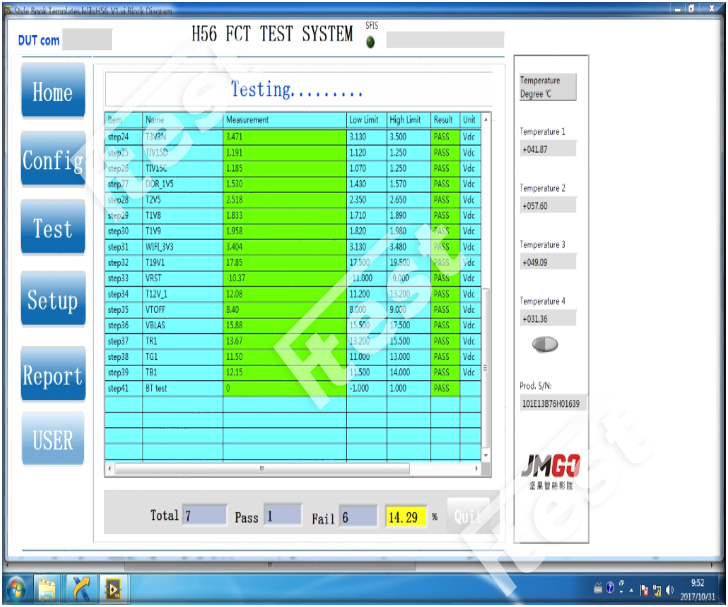Open the Config page
Screen dimensions: 728x607
52,161
